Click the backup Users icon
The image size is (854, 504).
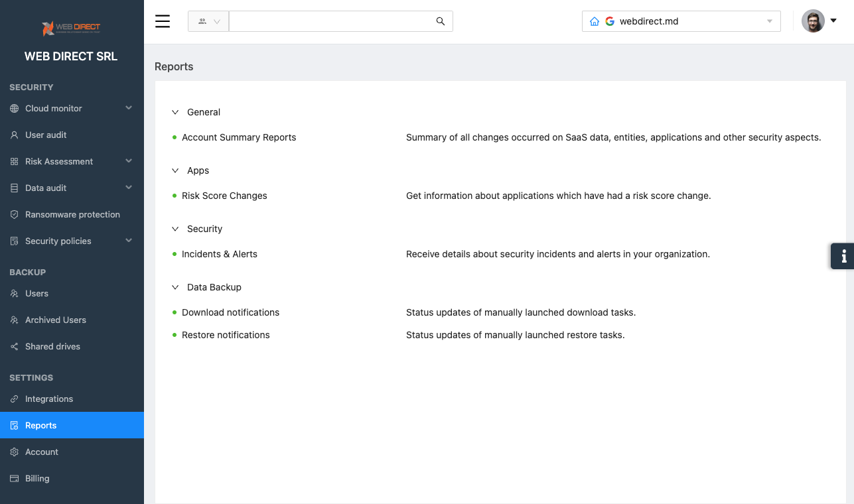coord(15,293)
